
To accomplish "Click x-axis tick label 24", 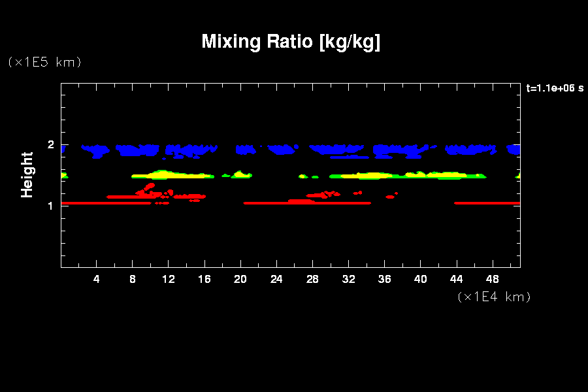I will click(276, 279).
